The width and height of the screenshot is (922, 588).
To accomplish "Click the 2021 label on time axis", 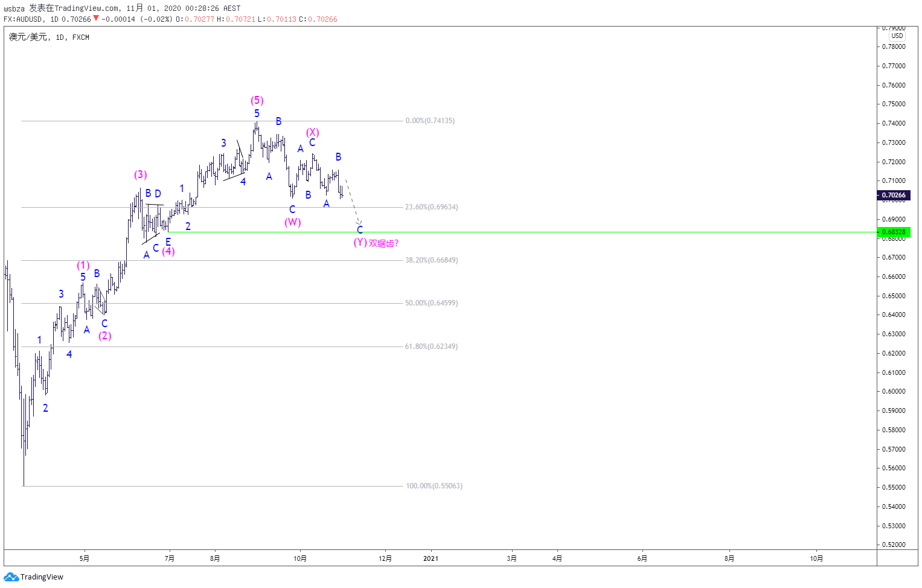I will tap(431, 558).
